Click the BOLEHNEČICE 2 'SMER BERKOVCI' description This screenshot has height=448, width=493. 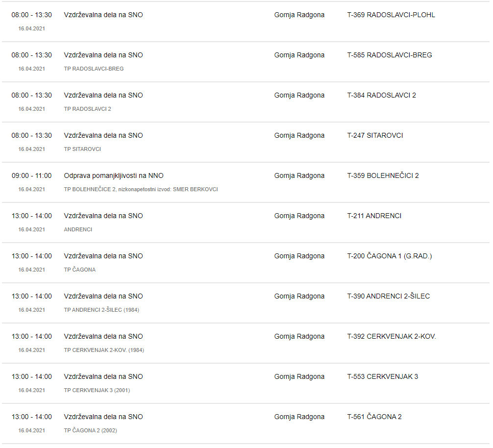[141, 189]
